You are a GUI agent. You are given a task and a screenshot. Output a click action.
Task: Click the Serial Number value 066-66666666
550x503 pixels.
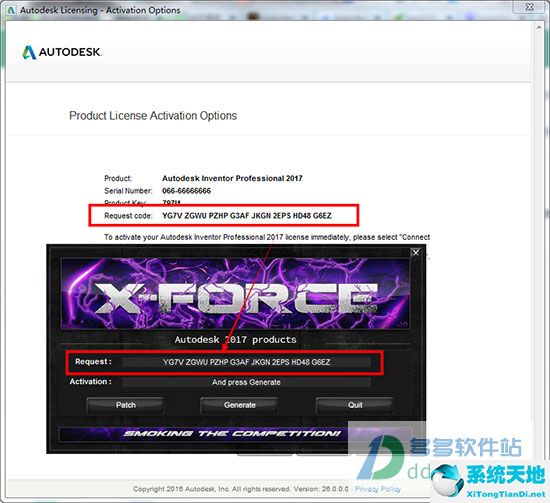[x=186, y=191]
